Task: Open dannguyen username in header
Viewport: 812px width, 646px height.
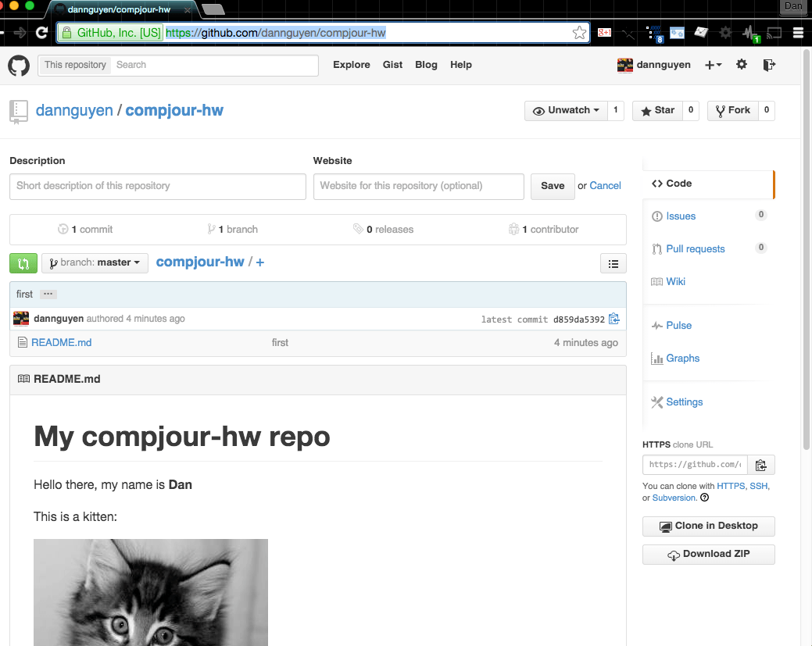Action: tap(664, 65)
